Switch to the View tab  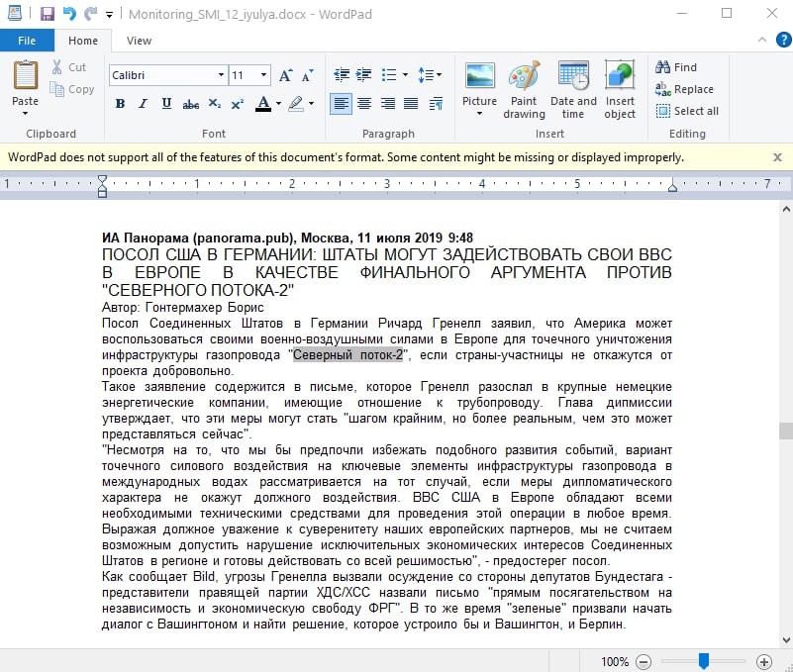(139, 41)
